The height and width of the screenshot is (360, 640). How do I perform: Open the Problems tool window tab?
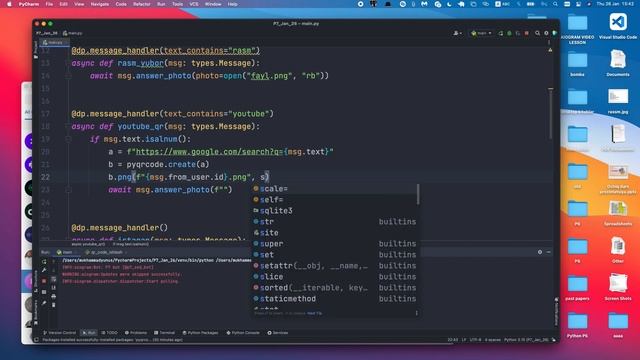136,333
